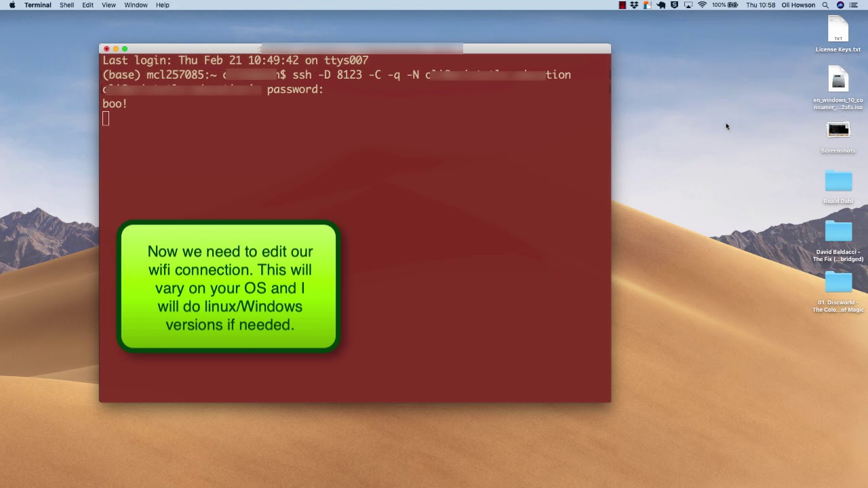This screenshot has width=868, height=488.
Task: Click the 100% battery indicator
Action: tap(724, 5)
